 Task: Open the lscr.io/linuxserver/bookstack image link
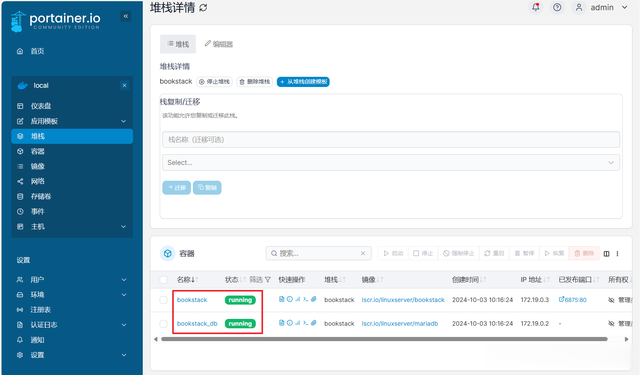[x=403, y=300]
